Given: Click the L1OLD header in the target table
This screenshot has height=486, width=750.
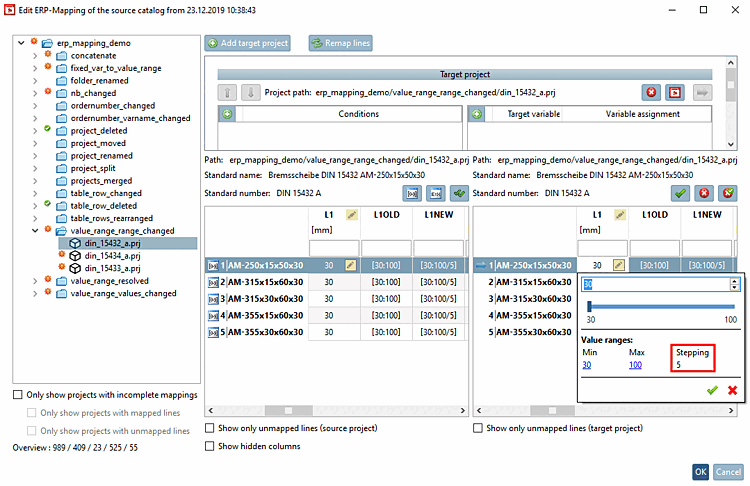Looking at the screenshot, I should 655,215.
